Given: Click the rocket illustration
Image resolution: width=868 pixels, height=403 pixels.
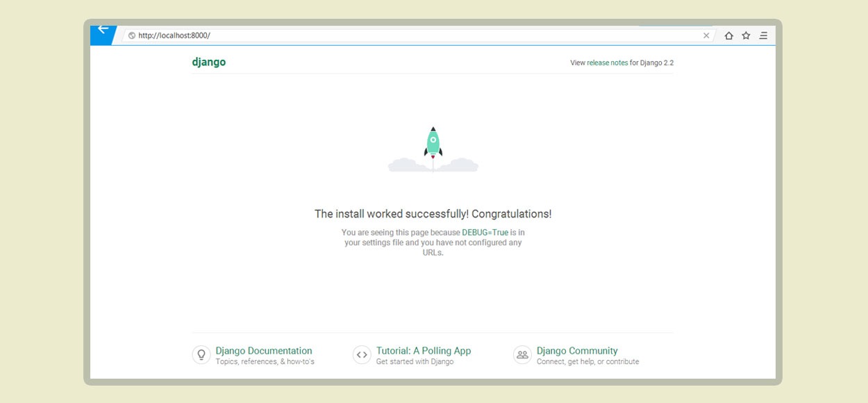Looking at the screenshot, I should (x=433, y=149).
